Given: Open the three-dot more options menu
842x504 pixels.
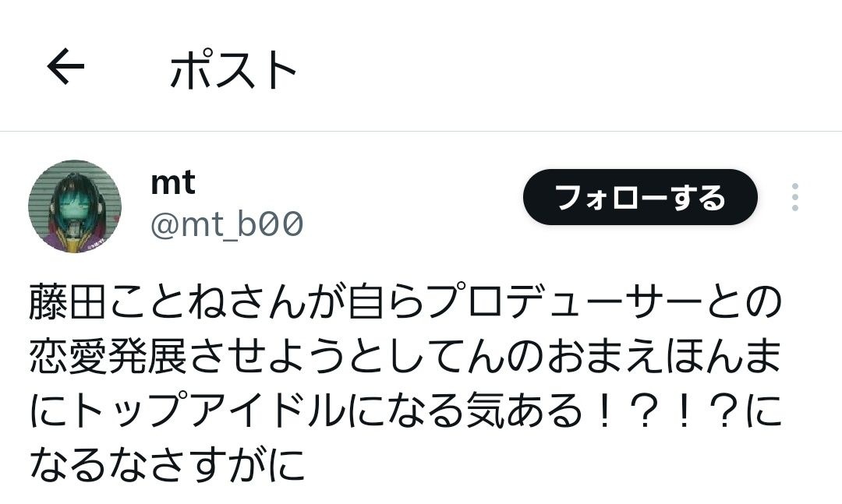Looking at the screenshot, I should click(x=794, y=197).
